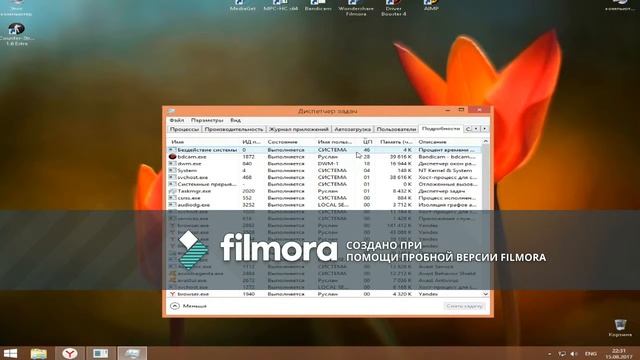Click the DWM-1 user name cell

328,164
